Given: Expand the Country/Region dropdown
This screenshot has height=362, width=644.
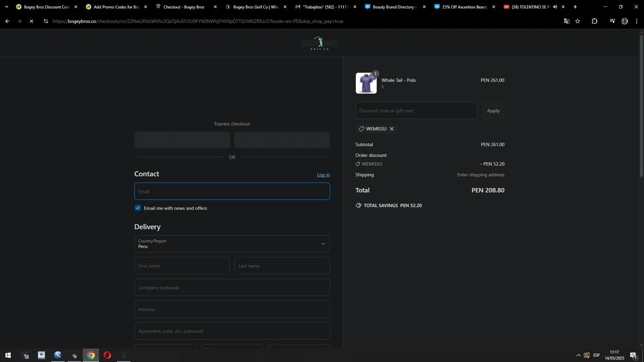Looking at the screenshot, I should 232,244.
